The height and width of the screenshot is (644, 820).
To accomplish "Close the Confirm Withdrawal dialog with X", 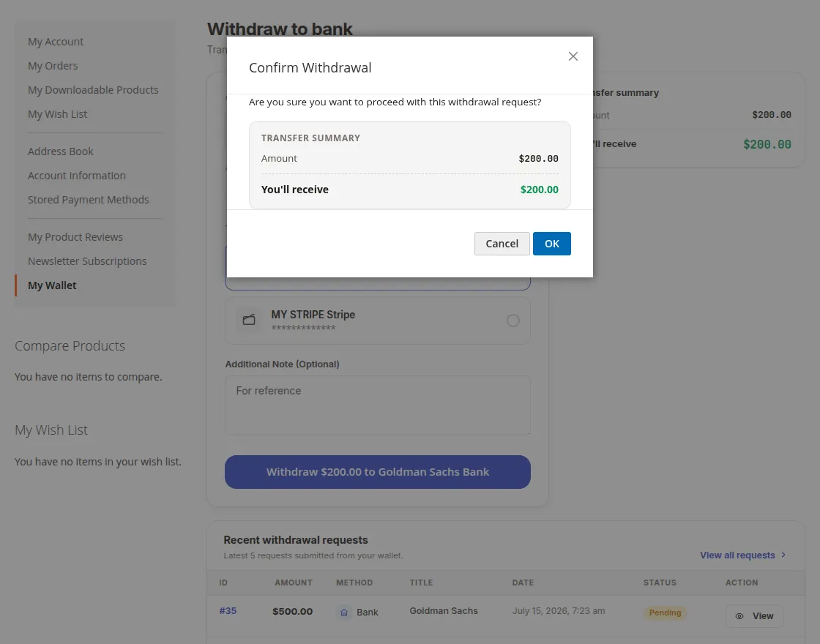I will pos(573,56).
